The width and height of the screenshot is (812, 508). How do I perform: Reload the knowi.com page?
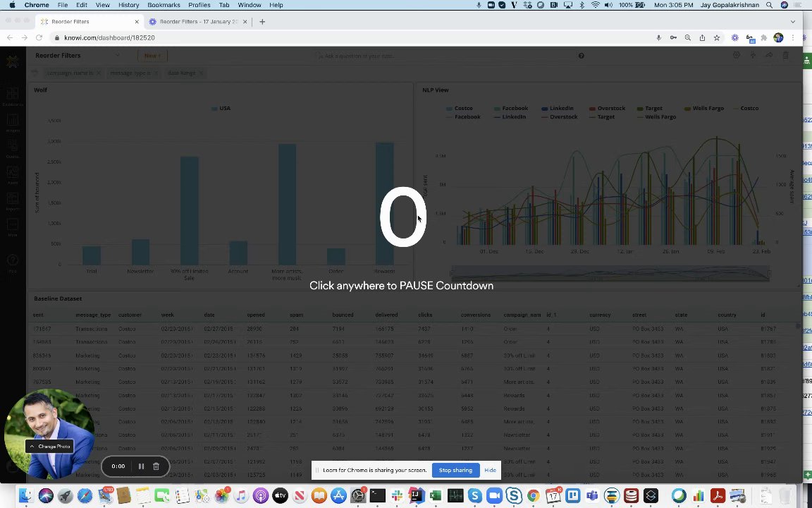point(39,38)
